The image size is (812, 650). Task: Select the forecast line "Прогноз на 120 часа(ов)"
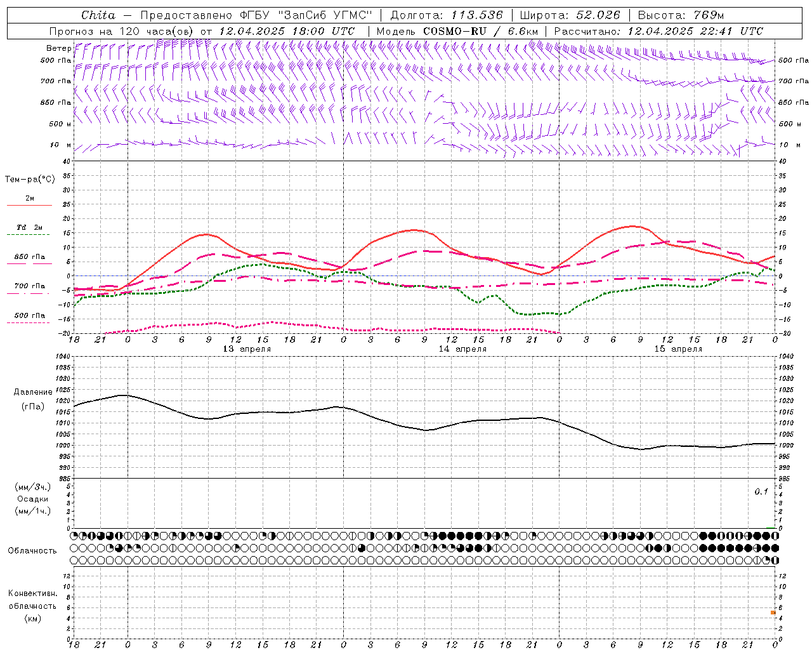(122, 31)
